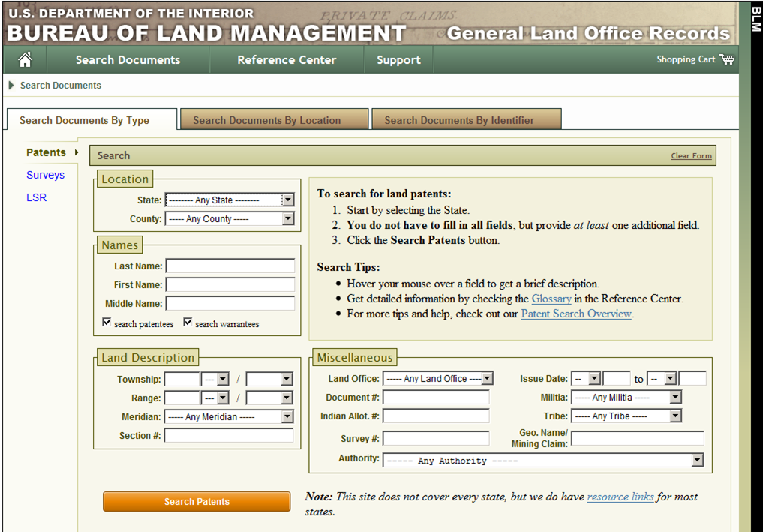
Task: Focus the Middle Name field
Action: pyautogui.click(x=230, y=303)
